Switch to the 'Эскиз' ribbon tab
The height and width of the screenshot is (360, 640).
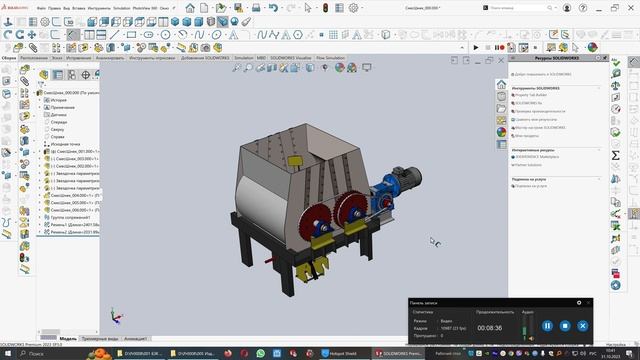pyautogui.click(x=57, y=58)
